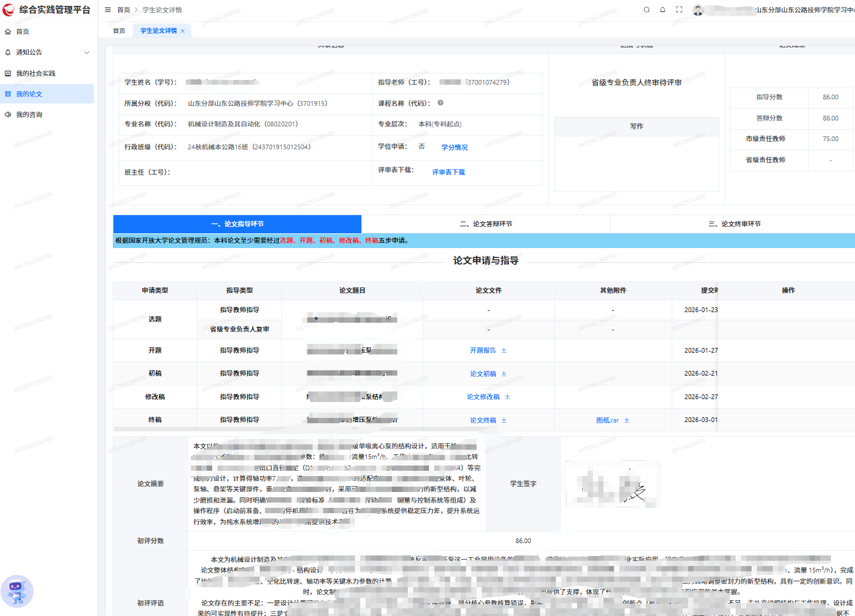Click the help question icon near 课程名称
This screenshot has height=616, width=855.
440,103
